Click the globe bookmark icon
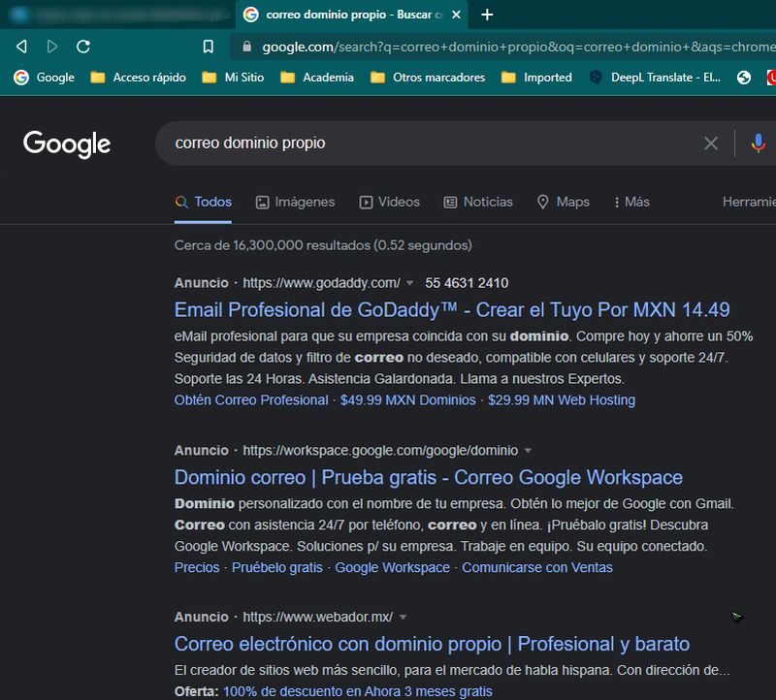This screenshot has height=700, width=776. tap(743, 78)
